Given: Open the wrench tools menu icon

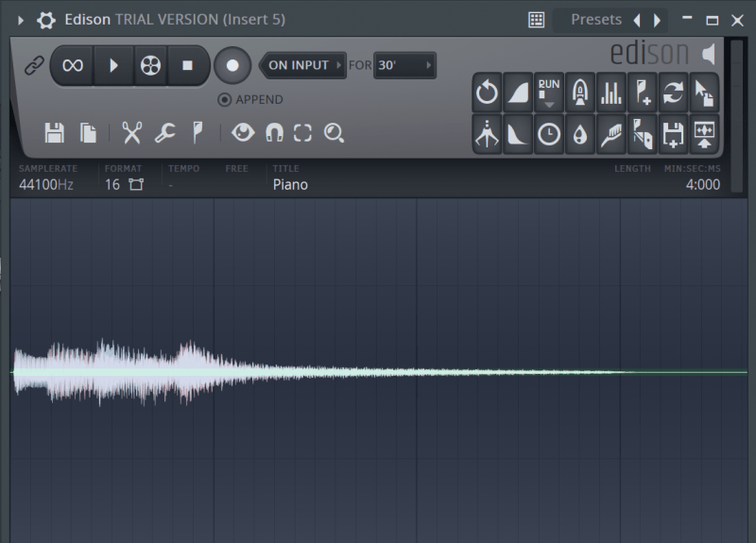Looking at the screenshot, I should pyautogui.click(x=164, y=133).
